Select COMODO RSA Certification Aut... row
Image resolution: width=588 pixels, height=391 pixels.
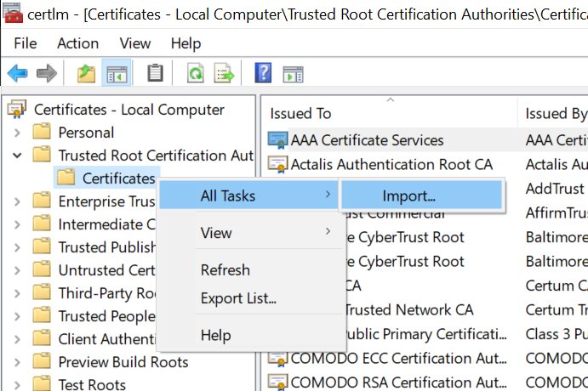(398, 382)
